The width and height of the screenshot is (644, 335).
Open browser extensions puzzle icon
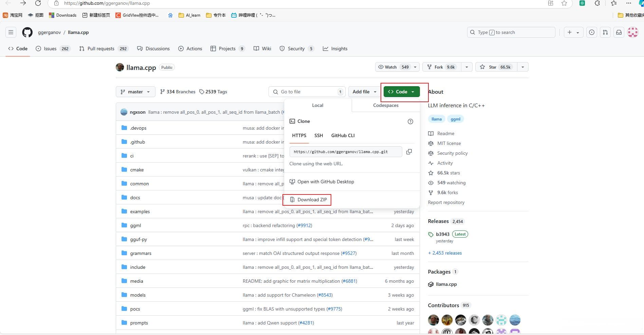click(x=597, y=3)
